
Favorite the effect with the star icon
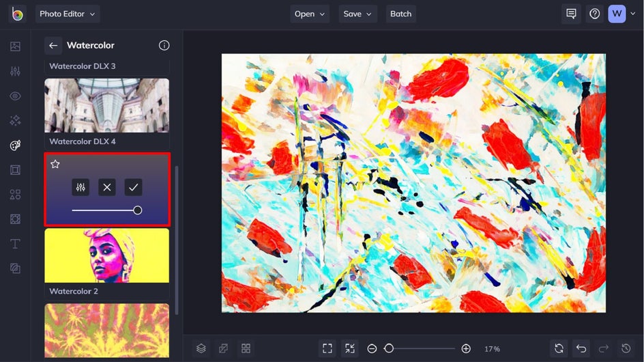point(55,164)
